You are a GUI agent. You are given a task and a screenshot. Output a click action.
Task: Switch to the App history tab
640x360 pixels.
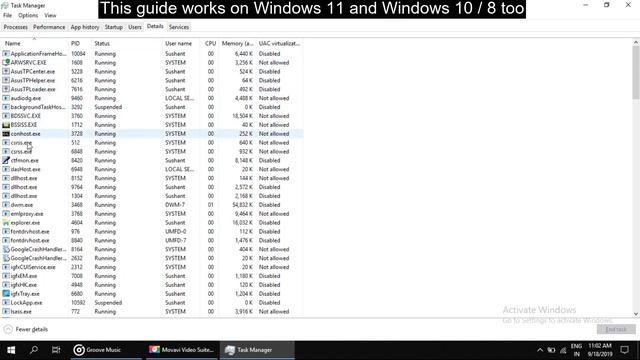(x=85, y=27)
